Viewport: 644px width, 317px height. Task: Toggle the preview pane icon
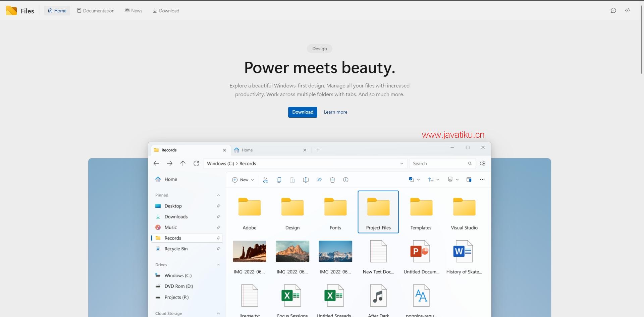(469, 180)
